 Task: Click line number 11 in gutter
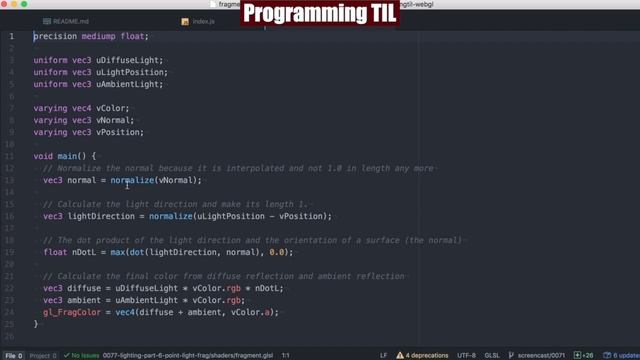(x=9, y=156)
